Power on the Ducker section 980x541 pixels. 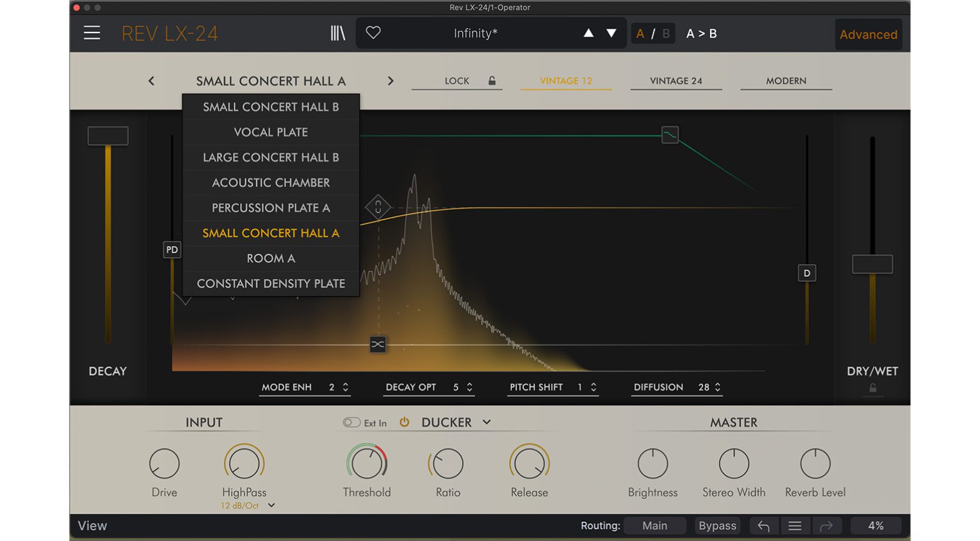coord(405,422)
